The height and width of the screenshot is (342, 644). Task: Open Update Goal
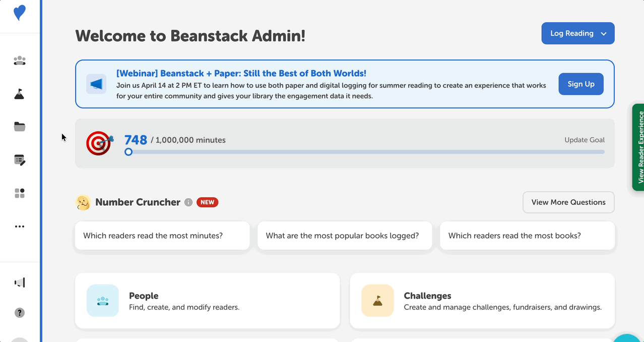click(584, 140)
